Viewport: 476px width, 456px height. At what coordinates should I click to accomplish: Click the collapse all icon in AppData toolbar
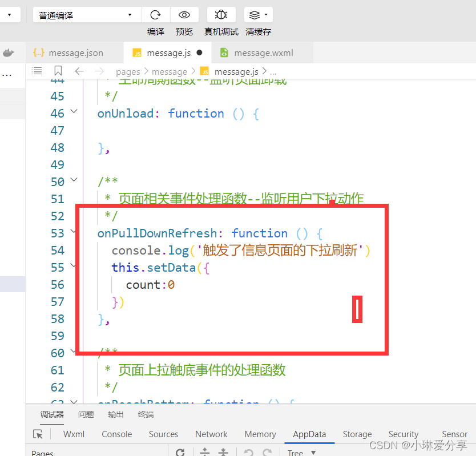point(223,452)
